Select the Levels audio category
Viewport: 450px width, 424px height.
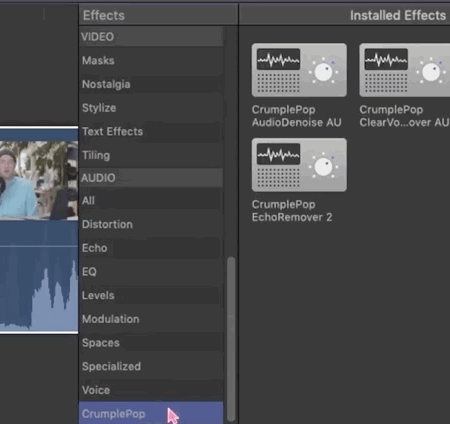click(151, 295)
